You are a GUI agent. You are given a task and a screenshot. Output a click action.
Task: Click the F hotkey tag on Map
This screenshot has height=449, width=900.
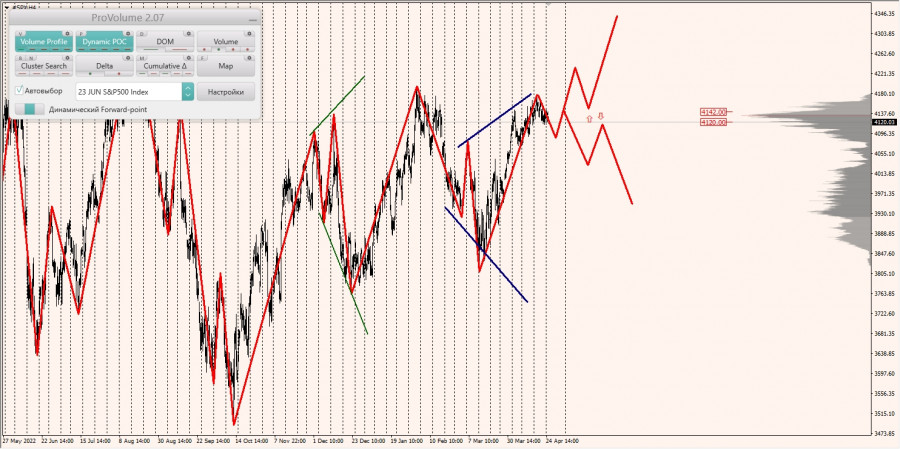click(x=203, y=59)
